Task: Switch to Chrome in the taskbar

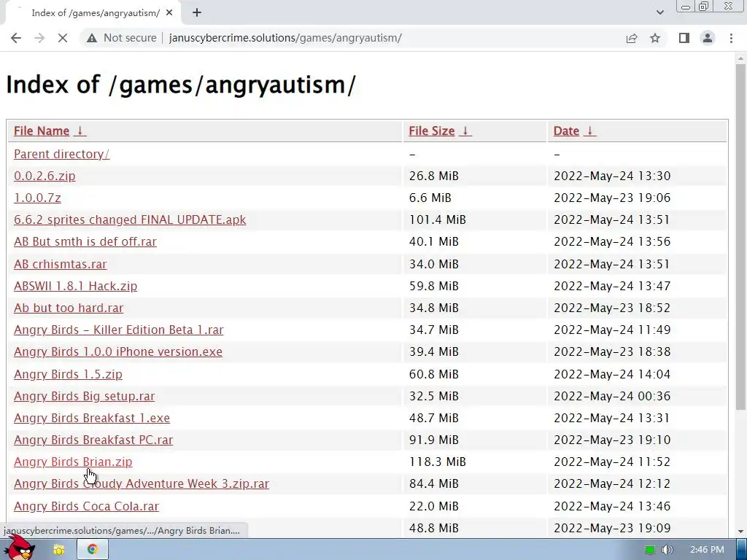Action: (93, 550)
